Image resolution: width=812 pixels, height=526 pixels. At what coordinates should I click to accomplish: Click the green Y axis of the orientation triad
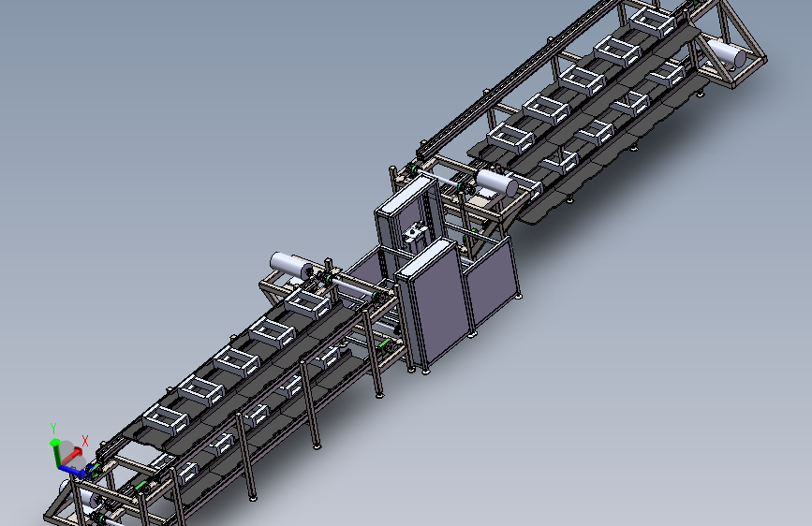[54, 452]
